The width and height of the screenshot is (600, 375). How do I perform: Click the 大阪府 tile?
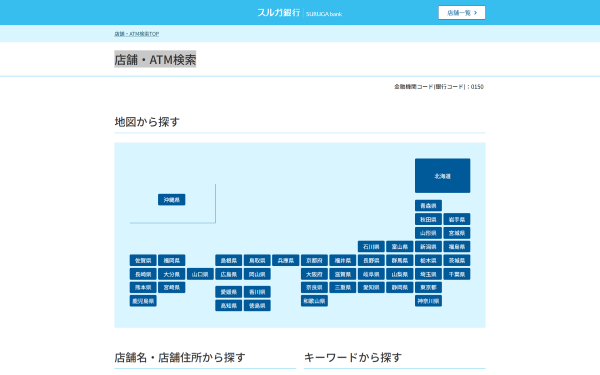tap(314, 274)
